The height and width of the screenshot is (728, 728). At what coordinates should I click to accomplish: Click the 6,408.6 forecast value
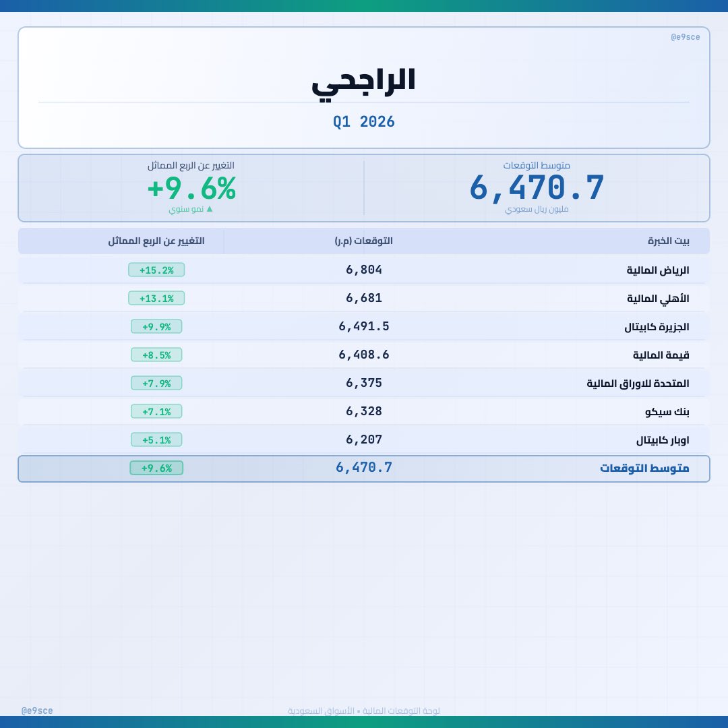(363, 355)
